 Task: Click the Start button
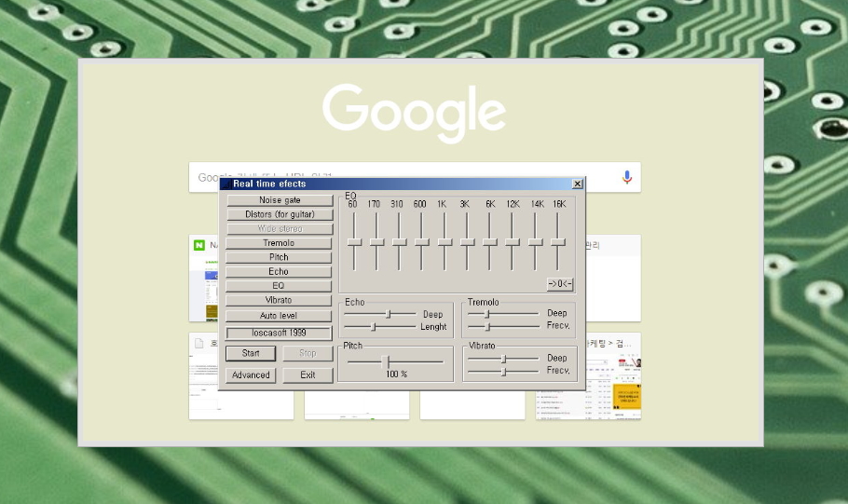[251, 353]
